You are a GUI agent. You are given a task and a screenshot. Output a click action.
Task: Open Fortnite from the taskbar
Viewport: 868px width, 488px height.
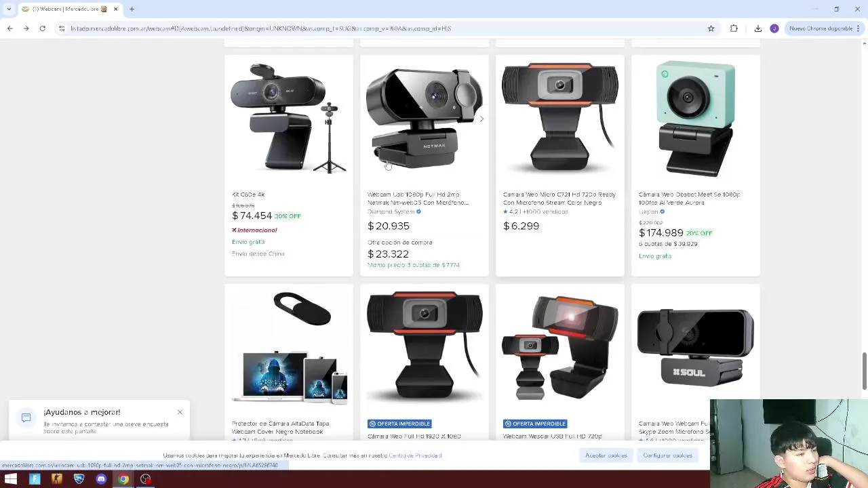coord(35,479)
